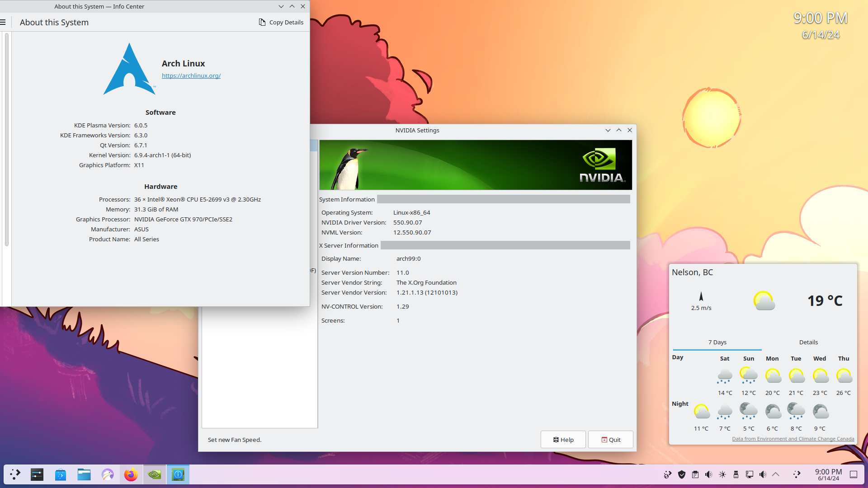
Task: Click the 31.3 GiB of RAM value
Action: [x=156, y=209]
